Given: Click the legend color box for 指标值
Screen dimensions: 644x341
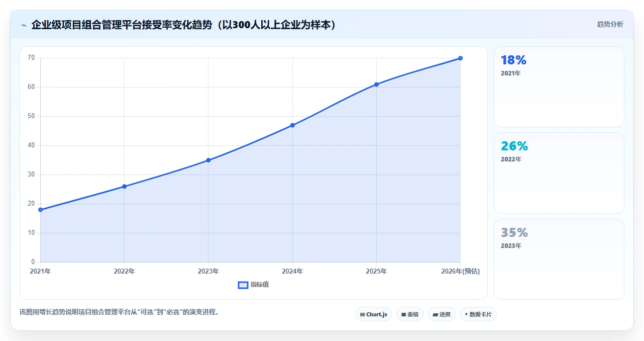Looking at the screenshot, I should pyautogui.click(x=243, y=285).
